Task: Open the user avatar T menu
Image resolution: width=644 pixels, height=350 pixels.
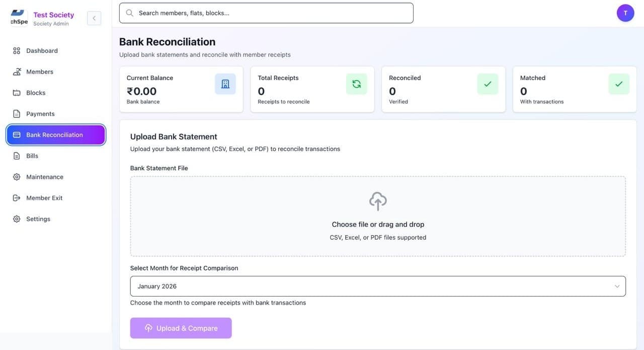Action: tap(625, 13)
